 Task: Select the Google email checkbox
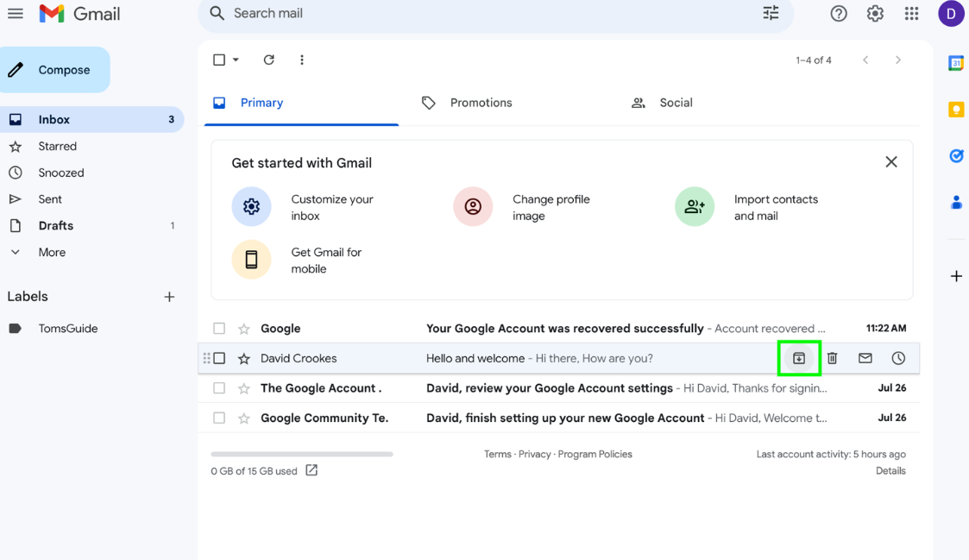[219, 328]
